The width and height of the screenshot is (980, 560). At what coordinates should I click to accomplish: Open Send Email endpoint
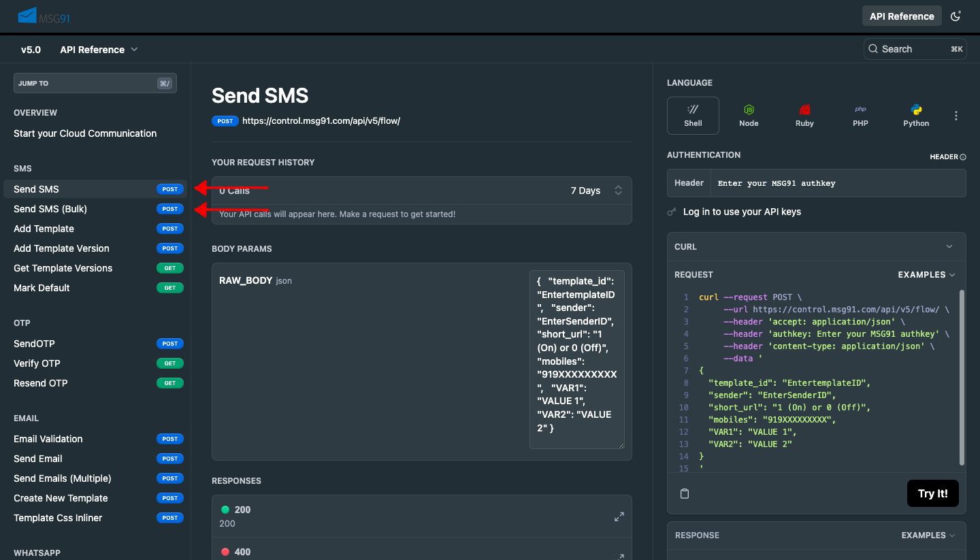pyautogui.click(x=95, y=459)
